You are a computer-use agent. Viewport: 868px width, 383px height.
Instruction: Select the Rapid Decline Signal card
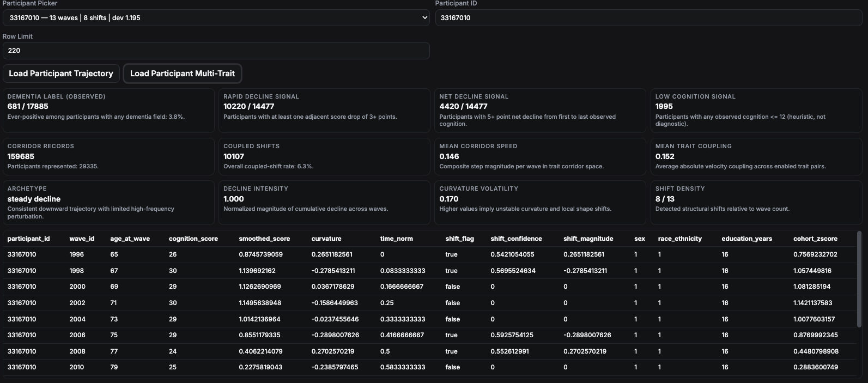[x=324, y=111]
